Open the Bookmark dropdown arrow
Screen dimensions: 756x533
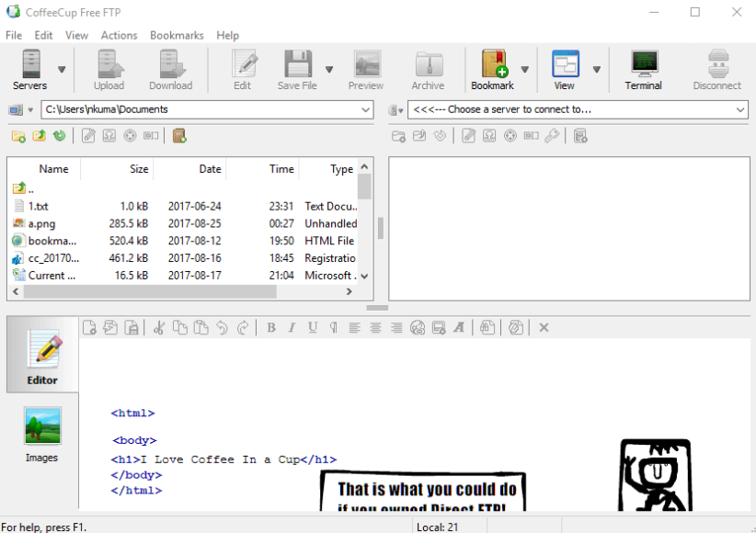click(x=525, y=70)
